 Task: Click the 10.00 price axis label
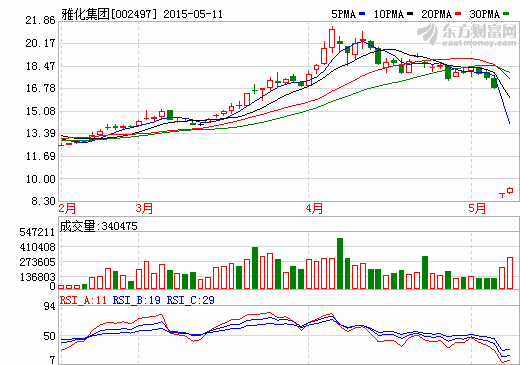(x=40, y=179)
